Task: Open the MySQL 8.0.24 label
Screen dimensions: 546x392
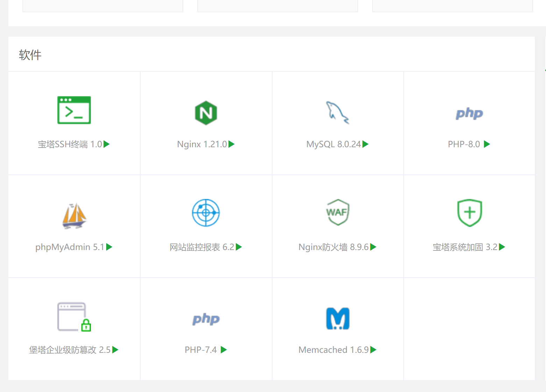Action: (x=334, y=144)
